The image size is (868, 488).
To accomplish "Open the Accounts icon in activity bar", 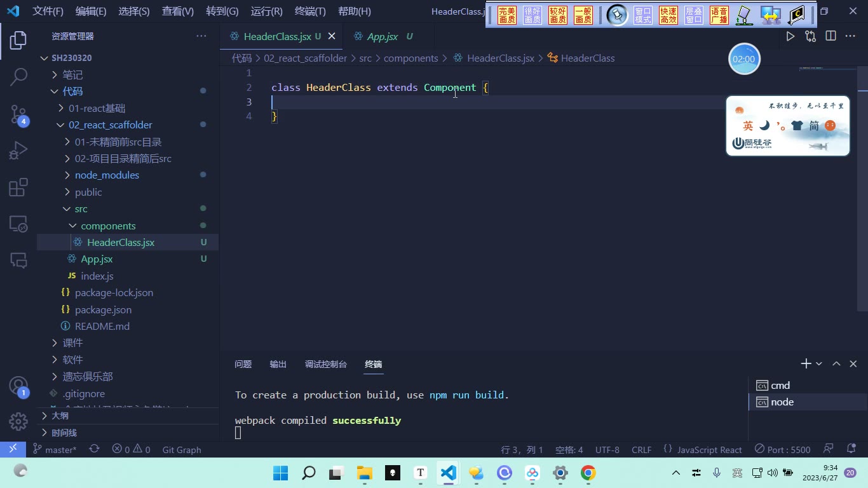I will coord(18,386).
